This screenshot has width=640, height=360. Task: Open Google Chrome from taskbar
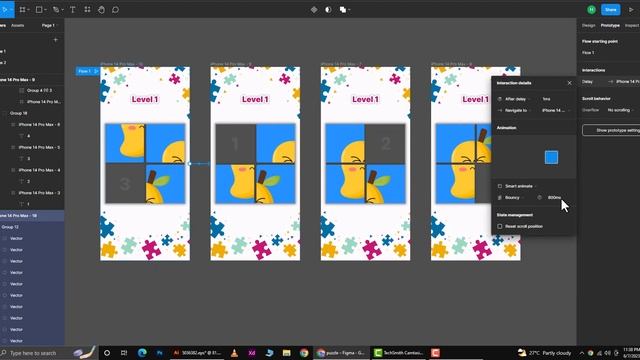304,353
